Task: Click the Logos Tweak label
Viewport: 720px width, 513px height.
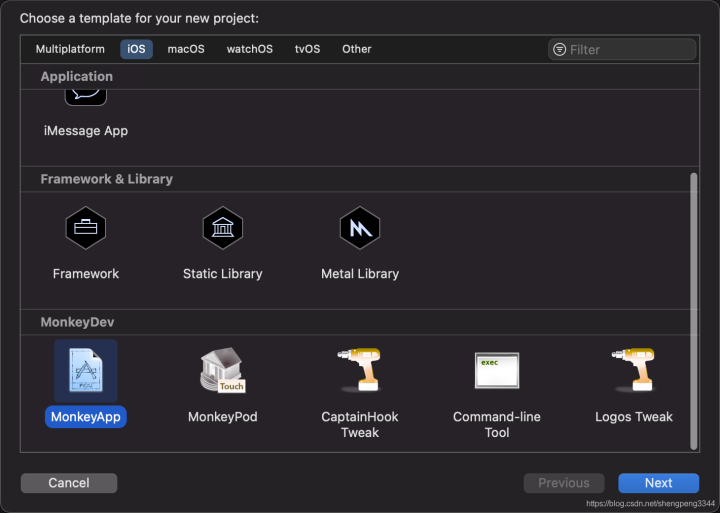Action: [634, 417]
